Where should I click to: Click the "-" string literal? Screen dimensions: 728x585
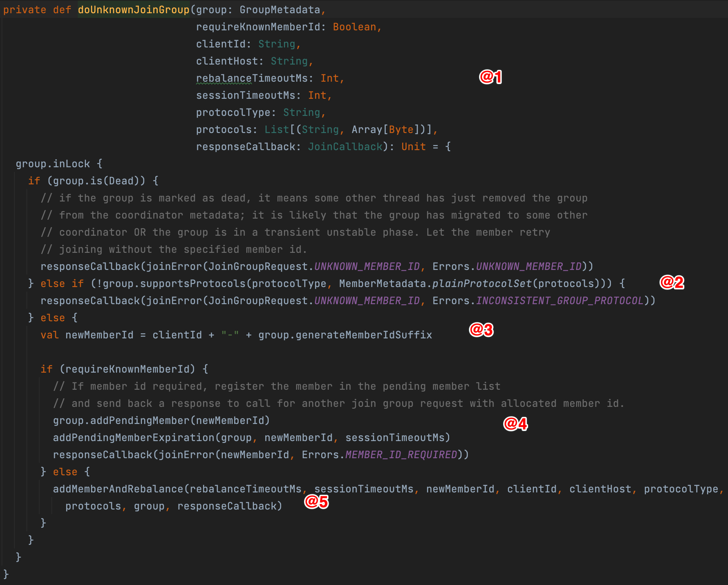tap(230, 335)
